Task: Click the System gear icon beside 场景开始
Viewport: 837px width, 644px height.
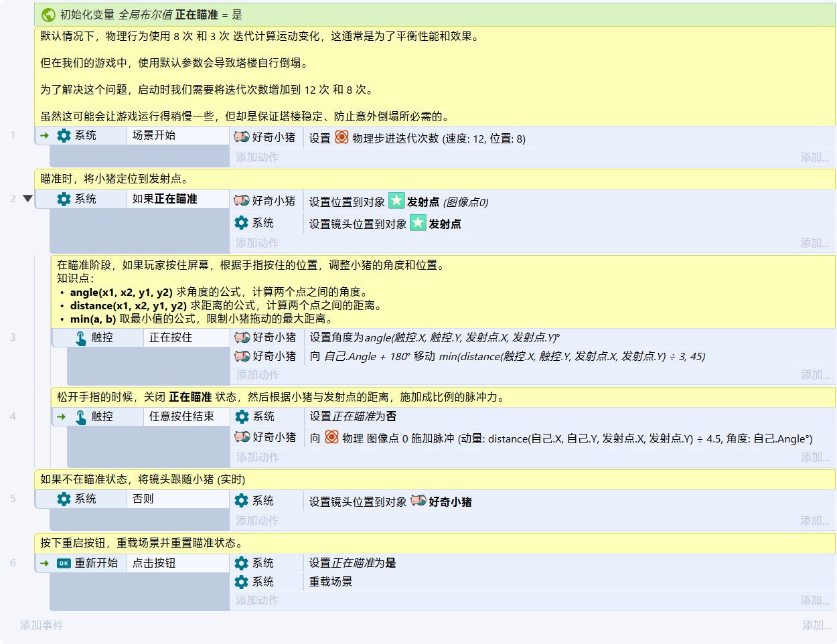Action: pos(64,135)
